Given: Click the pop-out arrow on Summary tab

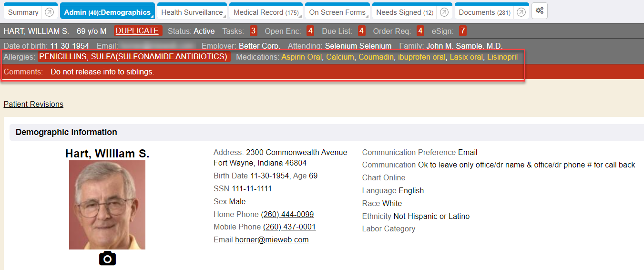Looking at the screenshot, I should pyautogui.click(x=49, y=12).
